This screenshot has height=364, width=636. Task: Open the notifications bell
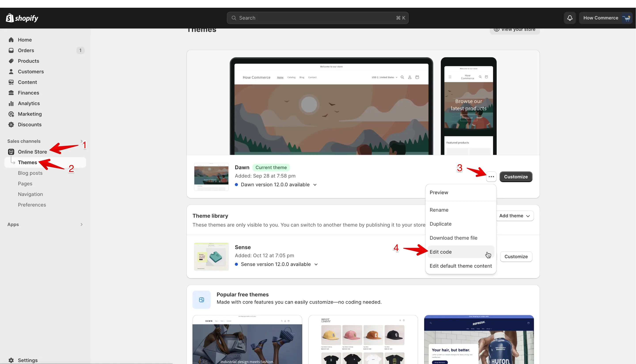click(570, 18)
